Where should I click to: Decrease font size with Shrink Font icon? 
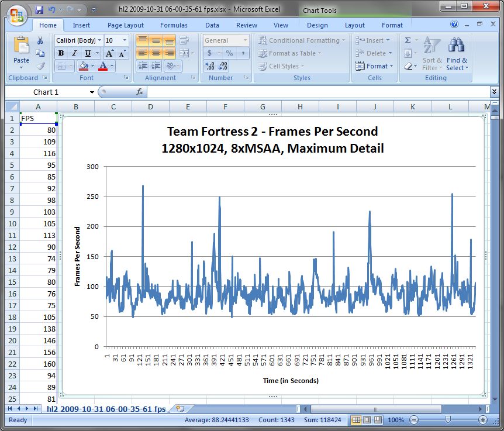click(122, 53)
